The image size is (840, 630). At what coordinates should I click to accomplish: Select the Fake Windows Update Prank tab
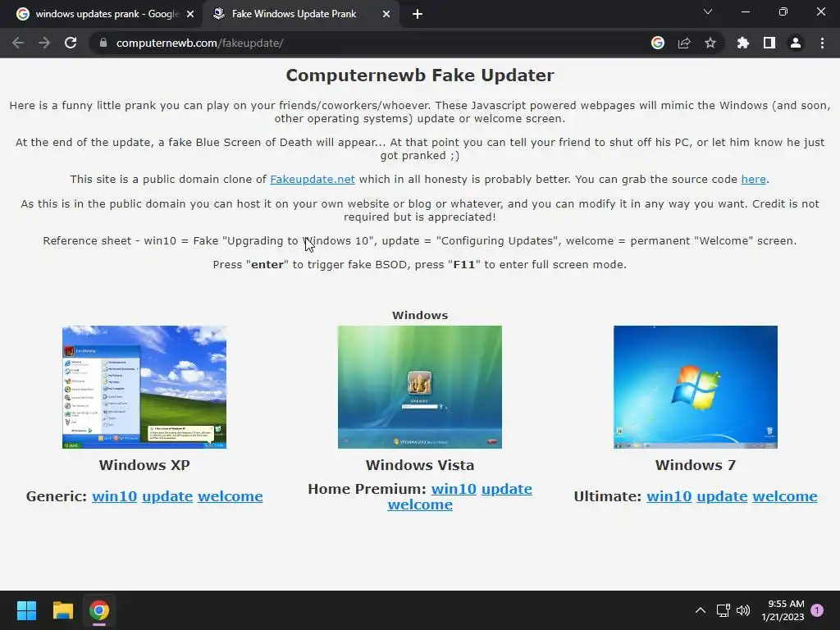[300, 14]
